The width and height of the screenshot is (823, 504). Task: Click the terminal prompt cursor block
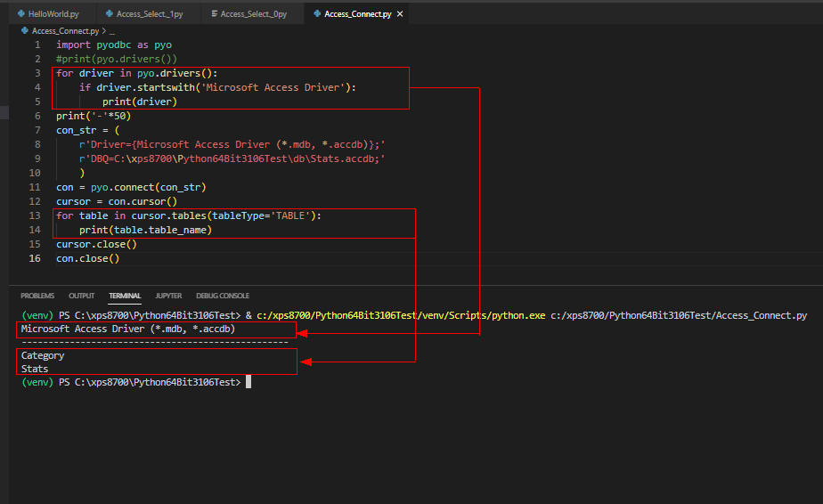tap(249, 382)
